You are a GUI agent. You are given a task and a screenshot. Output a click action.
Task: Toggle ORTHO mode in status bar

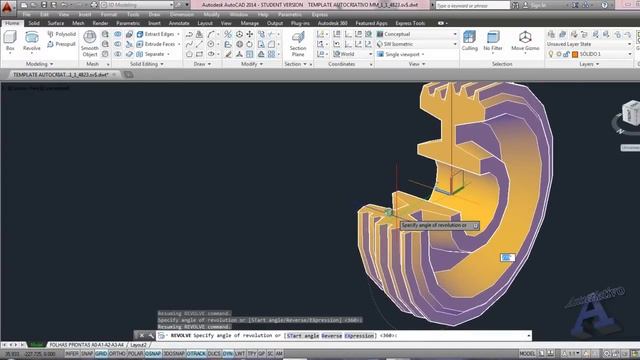point(117,353)
